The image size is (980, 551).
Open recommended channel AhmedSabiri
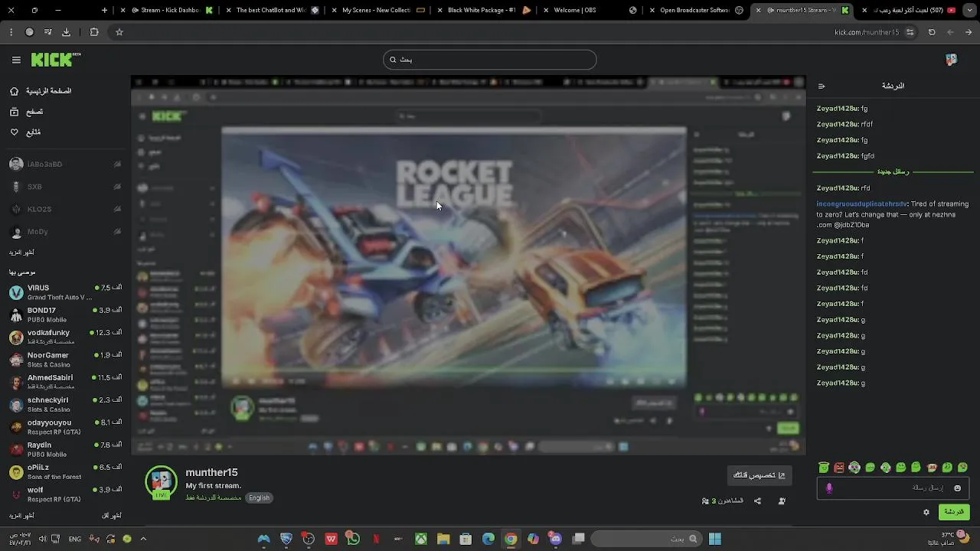point(65,382)
